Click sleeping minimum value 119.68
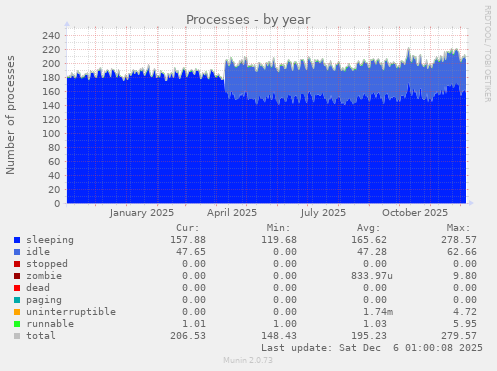The image size is (497, 371). (279, 240)
